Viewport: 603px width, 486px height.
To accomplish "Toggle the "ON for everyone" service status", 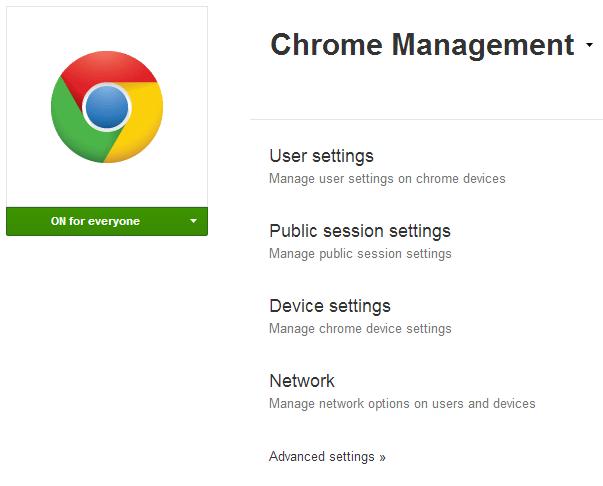I will [x=96, y=221].
